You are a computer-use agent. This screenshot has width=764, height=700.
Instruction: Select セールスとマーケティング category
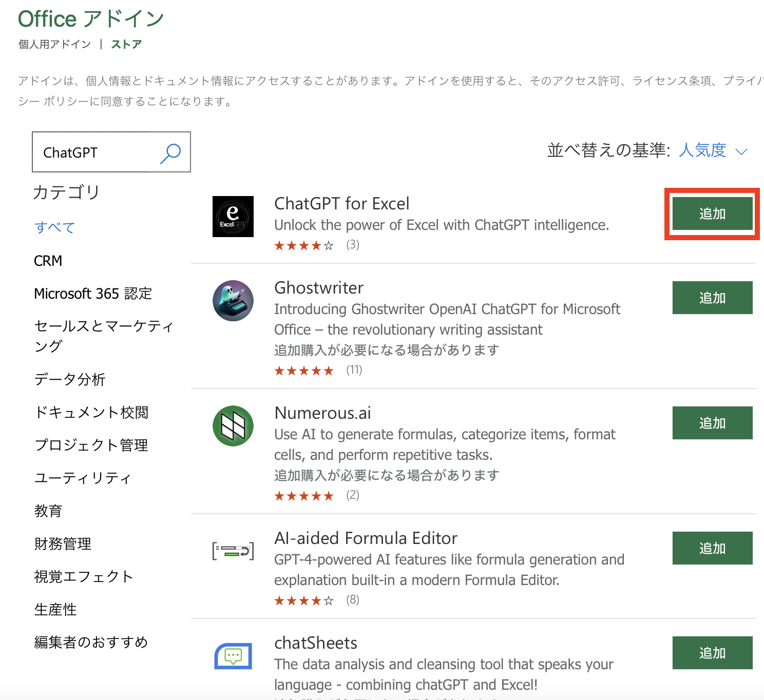[x=104, y=336]
